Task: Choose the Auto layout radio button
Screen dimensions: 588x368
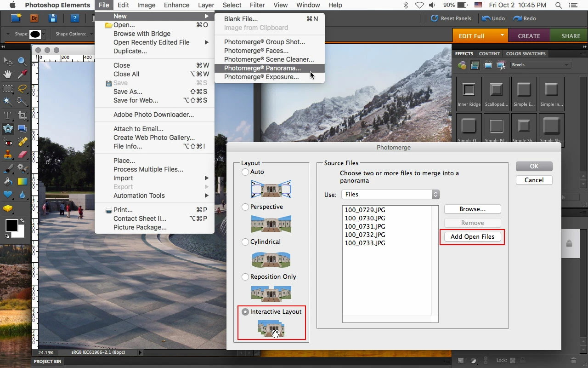Action: coord(245,172)
